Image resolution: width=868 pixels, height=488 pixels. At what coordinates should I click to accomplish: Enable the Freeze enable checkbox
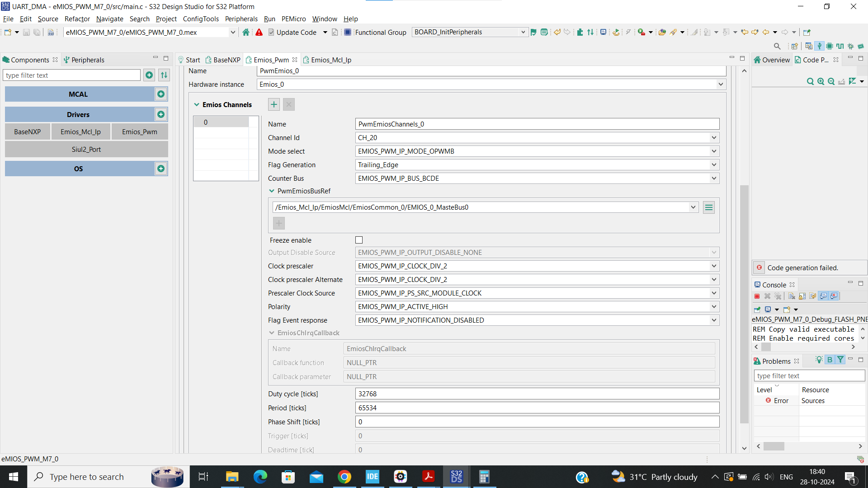(x=359, y=240)
